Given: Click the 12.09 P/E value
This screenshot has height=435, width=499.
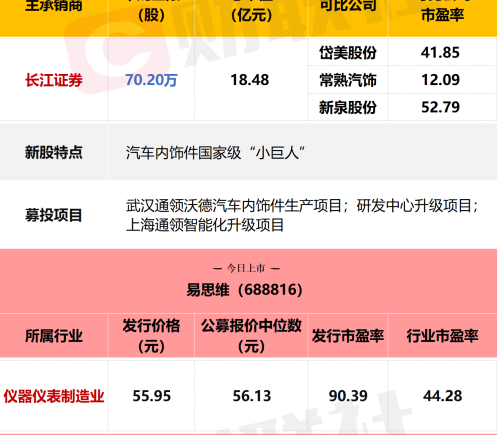Looking at the screenshot, I should [x=440, y=80].
